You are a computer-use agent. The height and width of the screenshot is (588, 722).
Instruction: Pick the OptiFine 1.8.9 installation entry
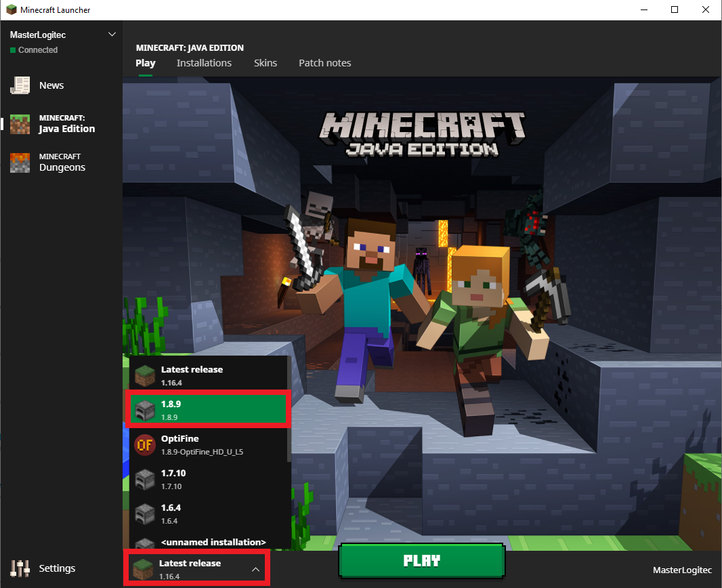pyautogui.click(x=209, y=445)
